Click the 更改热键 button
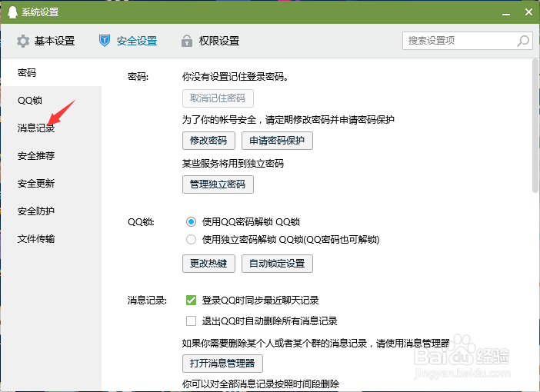540x392 pixels. (208, 264)
